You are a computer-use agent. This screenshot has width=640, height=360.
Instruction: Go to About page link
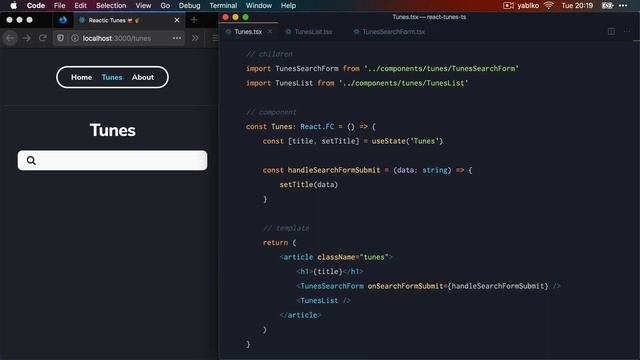coord(142,77)
